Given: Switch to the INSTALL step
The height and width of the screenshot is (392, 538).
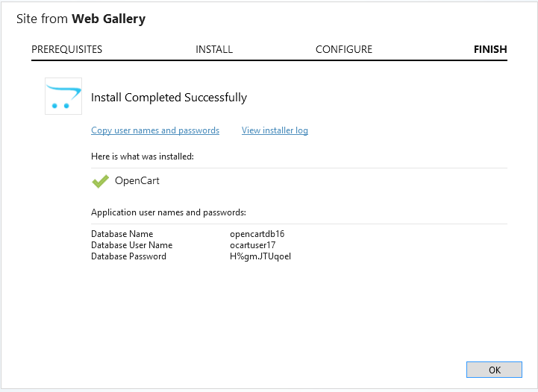Looking at the screenshot, I should [x=214, y=49].
